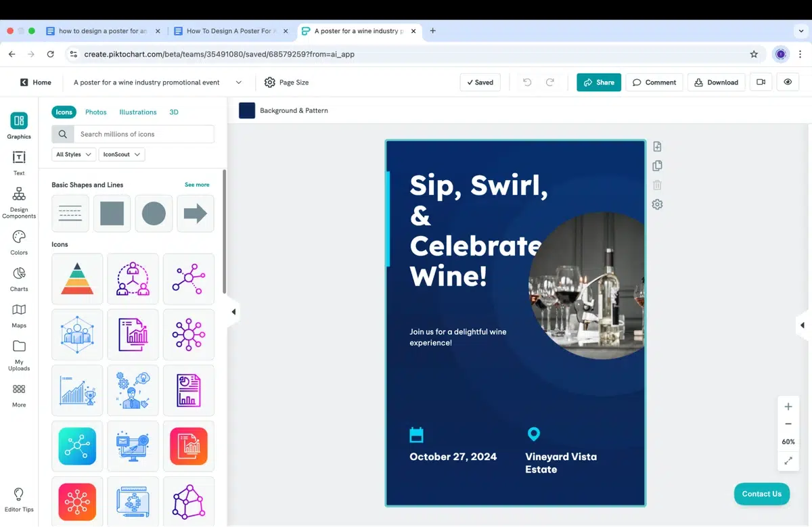This screenshot has height=527, width=812.
Task: Open the Colors panel
Action: pos(18,240)
